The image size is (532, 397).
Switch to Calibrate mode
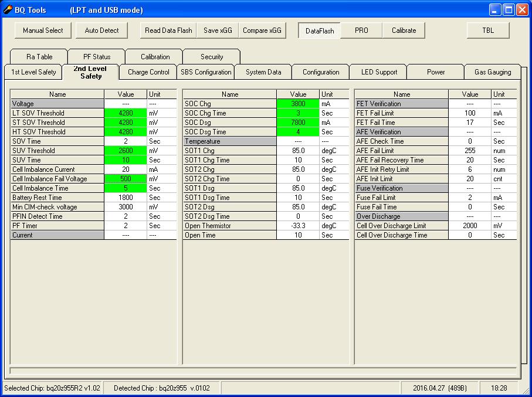point(404,30)
